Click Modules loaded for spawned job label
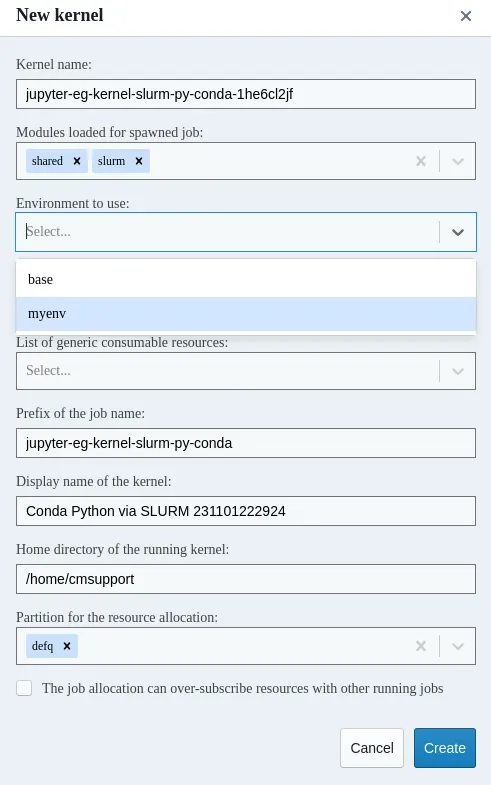Viewport: 491px width, 785px height. point(110,133)
